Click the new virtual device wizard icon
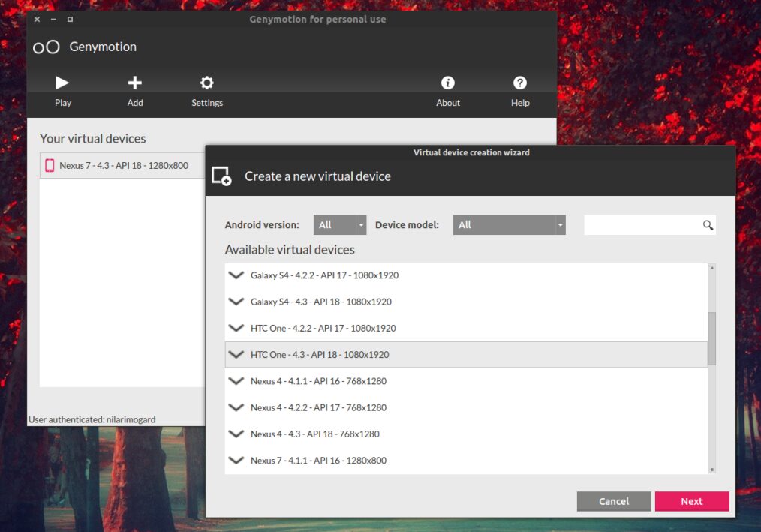Screen dimensions: 761x532 [x=221, y=176]
